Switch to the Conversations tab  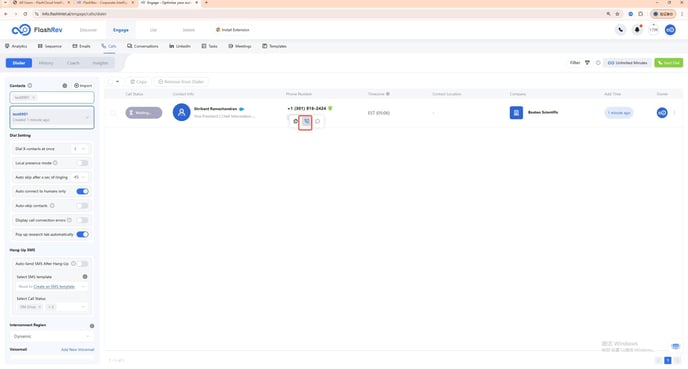point(143,46)
